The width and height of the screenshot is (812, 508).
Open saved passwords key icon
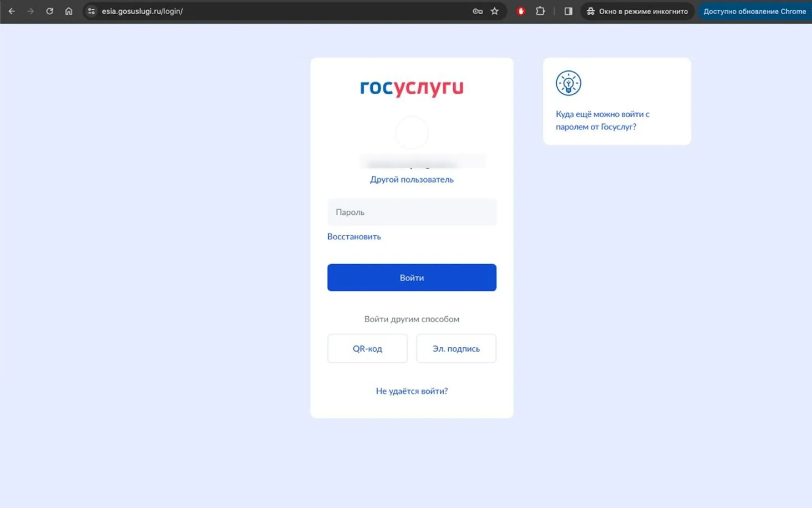tap(477, 11)
